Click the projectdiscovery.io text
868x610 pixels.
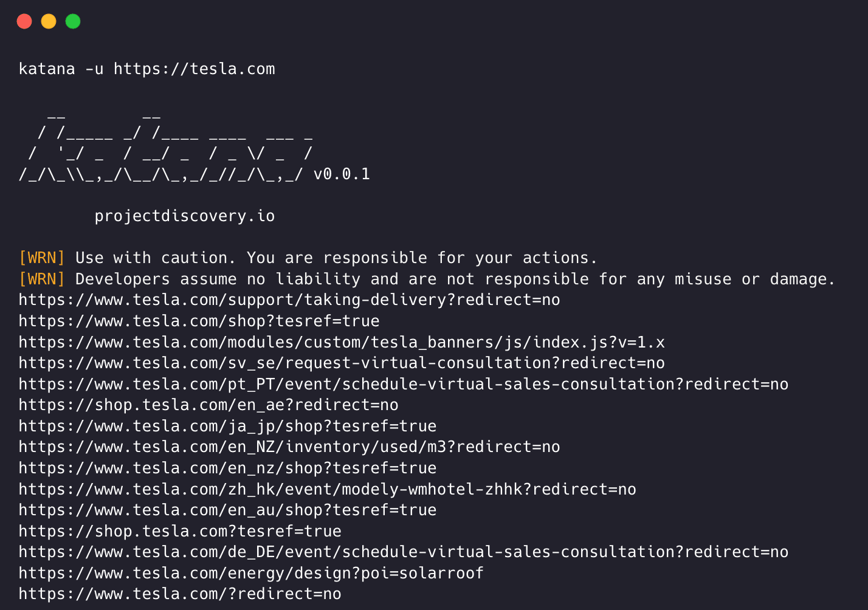click(x=184, y=216)
